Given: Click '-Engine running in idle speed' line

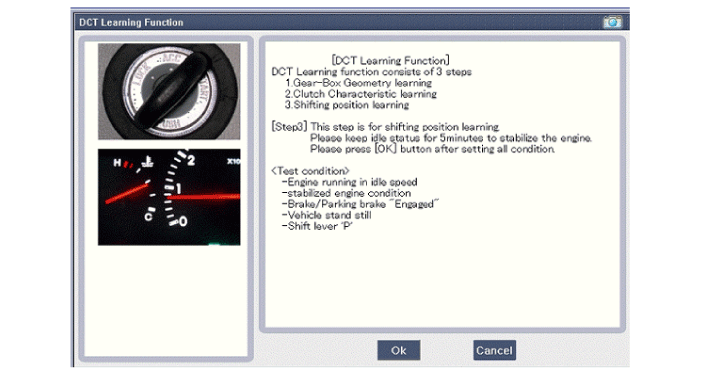Looking at the screenshot, I should click(x=350, y=182).
